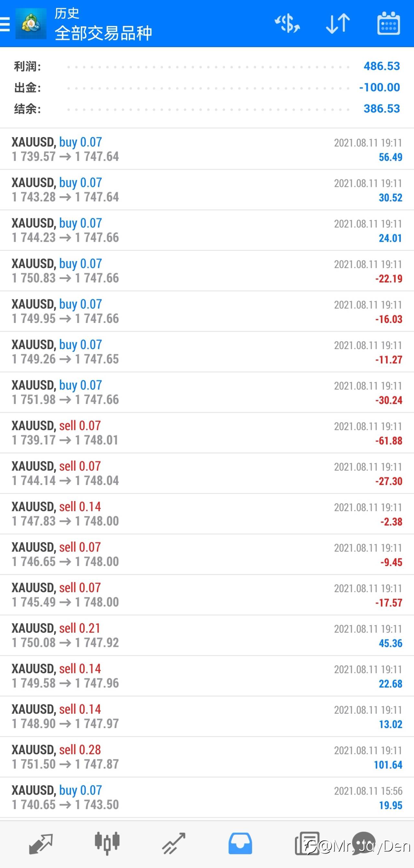Tap the MetaTrader 4 app logo
The height and width of the screenshot is (868, 414).
coord(31,24)
